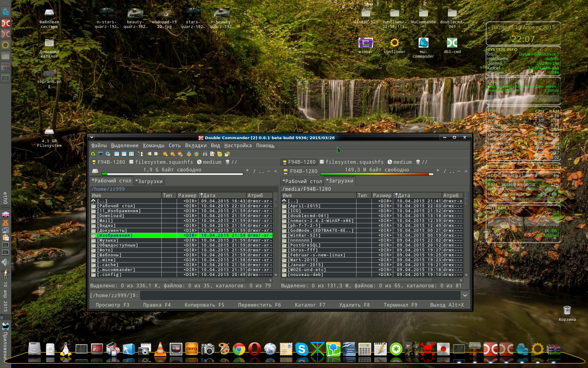Viewport: 588px width, 368px height.
Task: Switch to Brief view mode icon
Action: tap(117, 154)
